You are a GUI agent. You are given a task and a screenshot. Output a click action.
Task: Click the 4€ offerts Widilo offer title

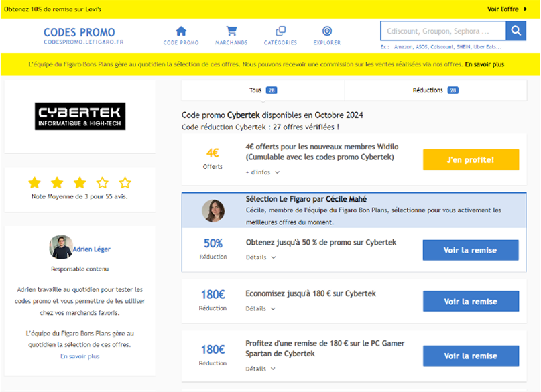(x=322, y=152)
